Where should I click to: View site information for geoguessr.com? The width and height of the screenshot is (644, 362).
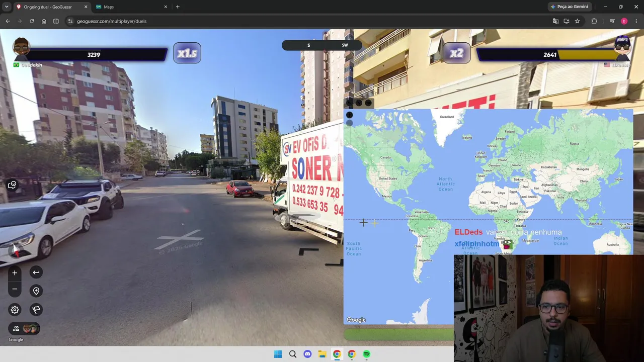[x=70, y=21]
